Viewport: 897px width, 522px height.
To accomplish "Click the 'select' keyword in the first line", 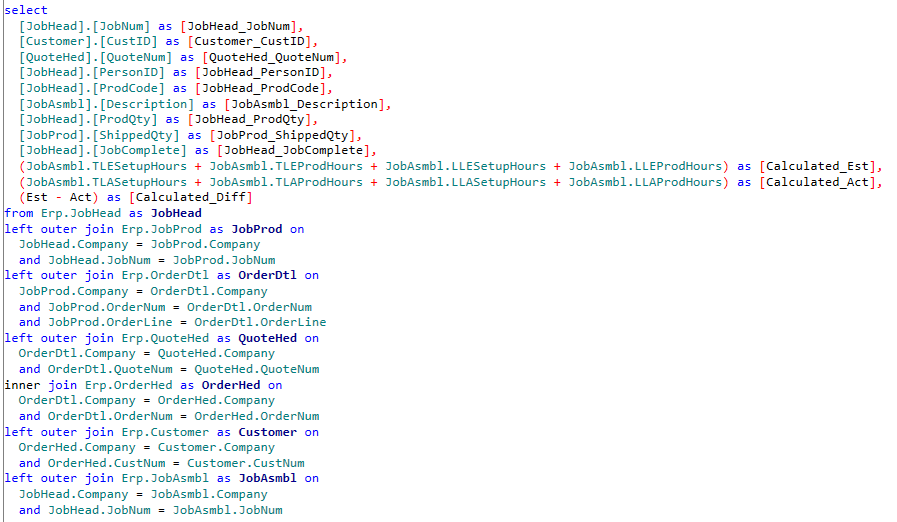I will click(x=26, y=10).
